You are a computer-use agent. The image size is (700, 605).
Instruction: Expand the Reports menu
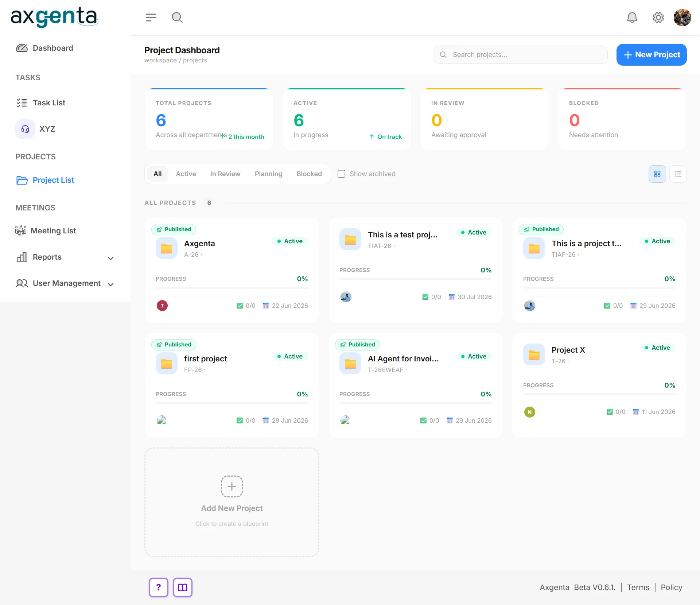point(65,257)
